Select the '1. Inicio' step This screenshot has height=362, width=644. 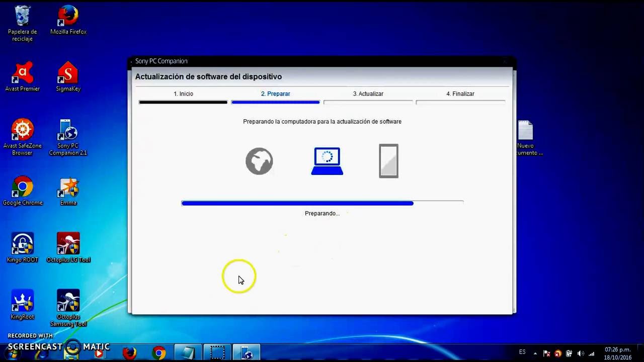click(x=183, y=94)
